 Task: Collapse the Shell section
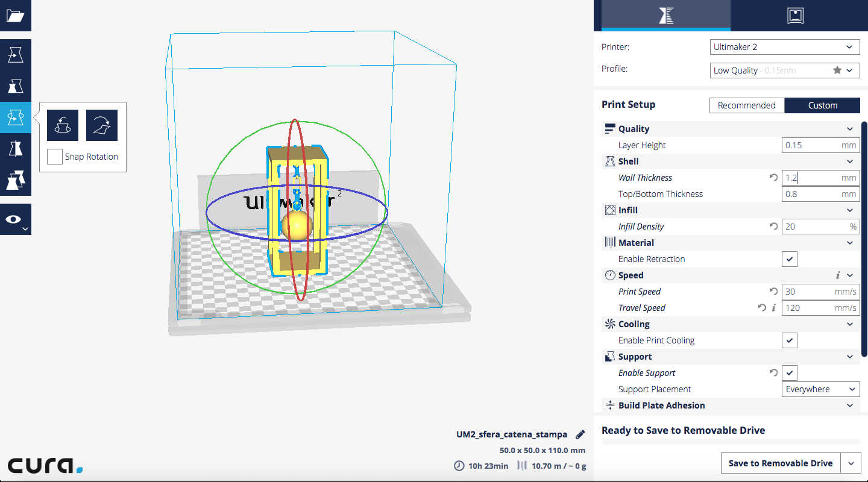(850, 161)
